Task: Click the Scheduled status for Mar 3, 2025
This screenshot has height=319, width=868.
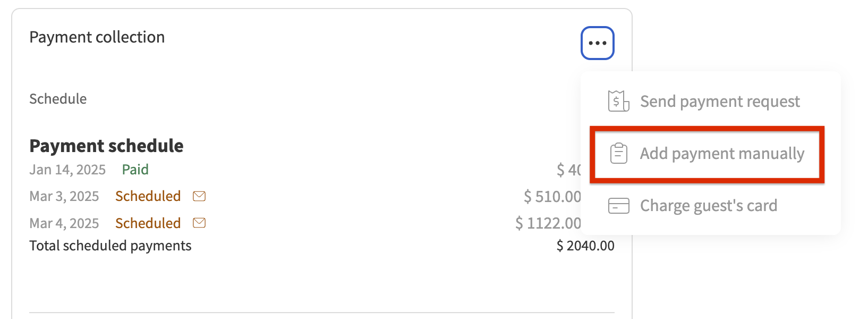Action: 148,196
